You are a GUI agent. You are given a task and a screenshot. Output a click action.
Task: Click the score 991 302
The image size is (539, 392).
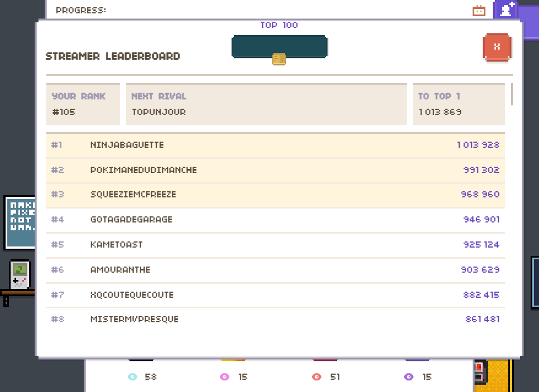point(481,170)
